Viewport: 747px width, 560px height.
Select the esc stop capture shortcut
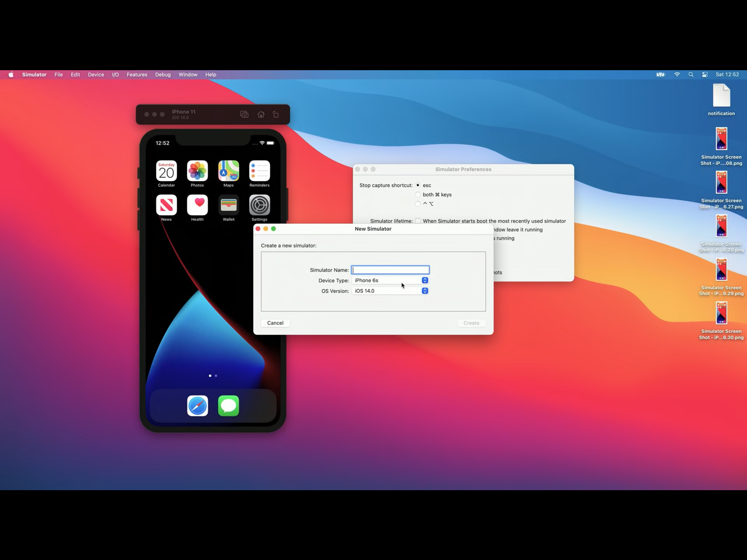tap(418, 185)
